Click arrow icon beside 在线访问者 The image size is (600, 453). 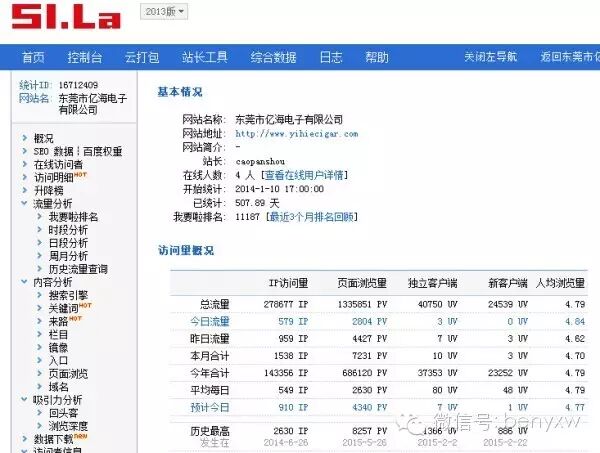25,164
